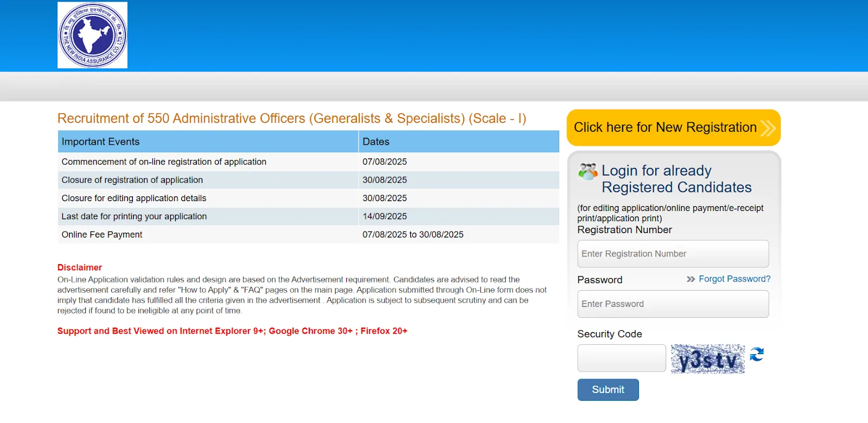
Task: Select Closure of registration of application text
Action: point(132,180)
